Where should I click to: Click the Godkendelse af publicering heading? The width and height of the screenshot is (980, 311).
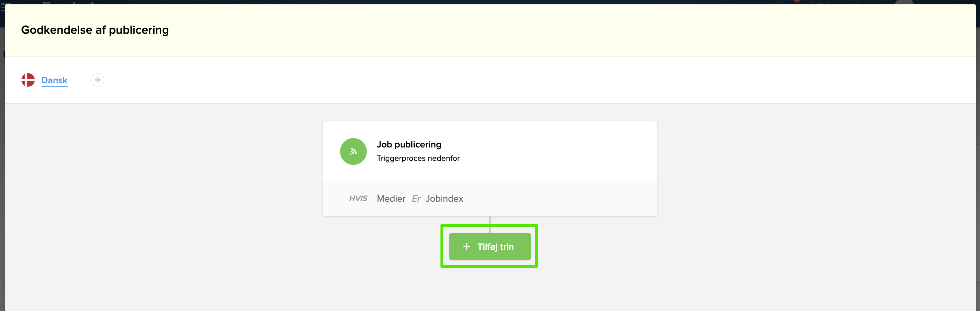click(95, 30)
